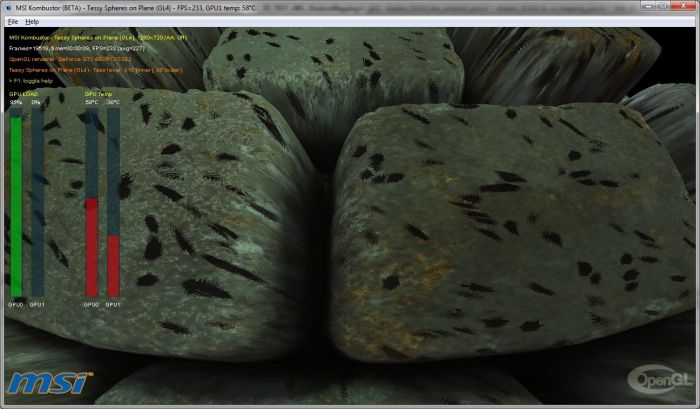Minimize the MSI Kombustor window
This screenshot has height=409, width=700.
coord(649,6)
